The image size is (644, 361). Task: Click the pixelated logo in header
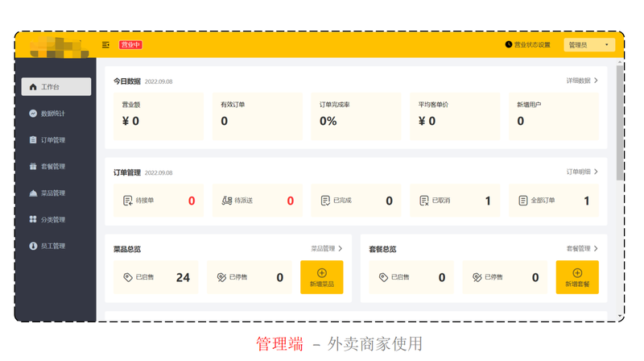pos(59,47)
